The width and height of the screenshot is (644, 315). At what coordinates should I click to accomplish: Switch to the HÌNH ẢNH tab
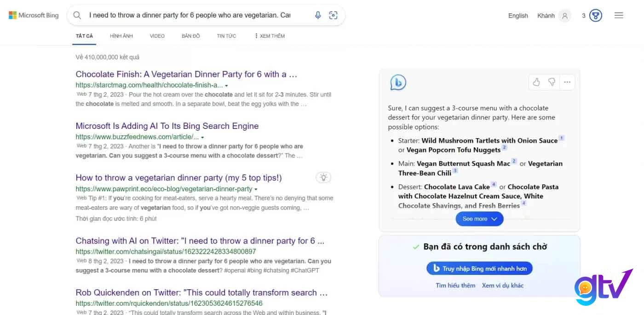(x=121, y=36)
